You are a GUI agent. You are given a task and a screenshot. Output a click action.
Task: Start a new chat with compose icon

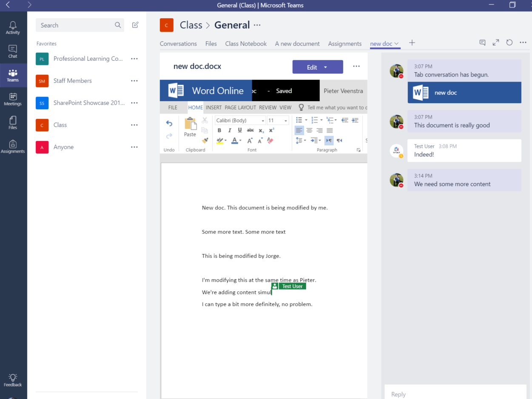point(135,25)
